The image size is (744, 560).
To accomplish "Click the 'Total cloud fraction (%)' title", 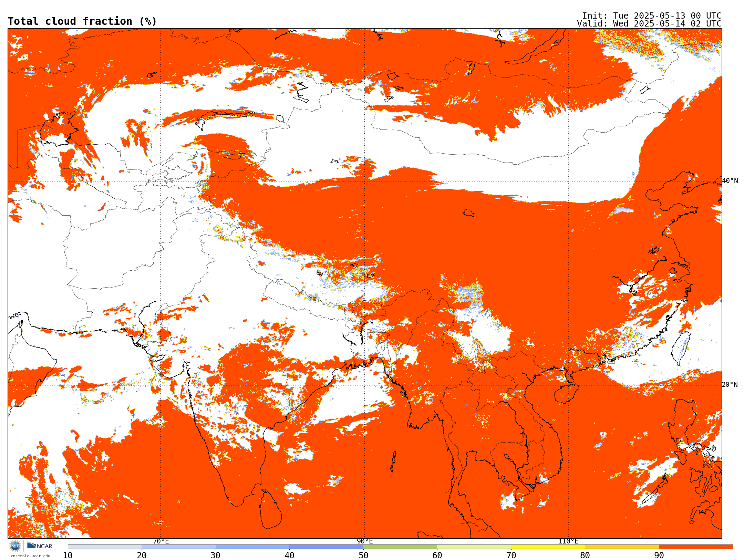I will point(82,21).
